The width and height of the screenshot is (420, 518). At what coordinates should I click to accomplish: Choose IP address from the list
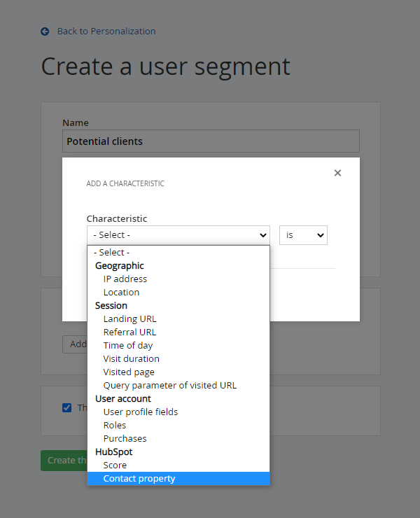click(x=125, y=279)
